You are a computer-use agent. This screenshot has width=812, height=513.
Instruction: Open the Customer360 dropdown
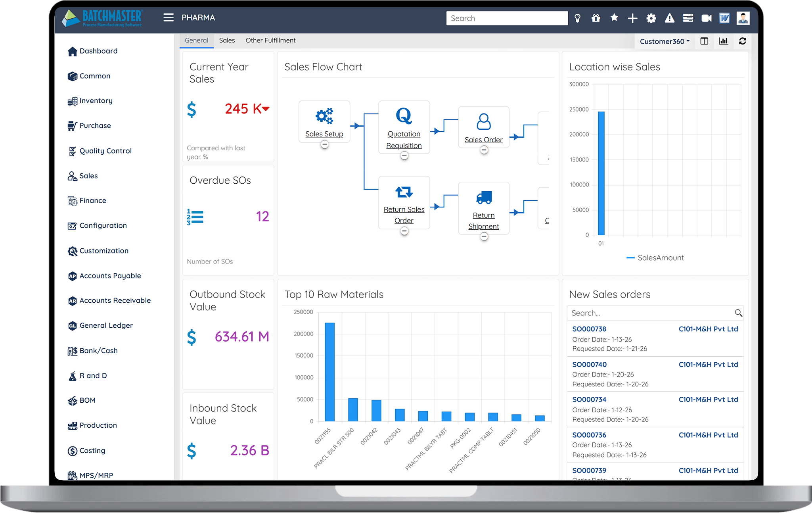(x=665, y=41)
